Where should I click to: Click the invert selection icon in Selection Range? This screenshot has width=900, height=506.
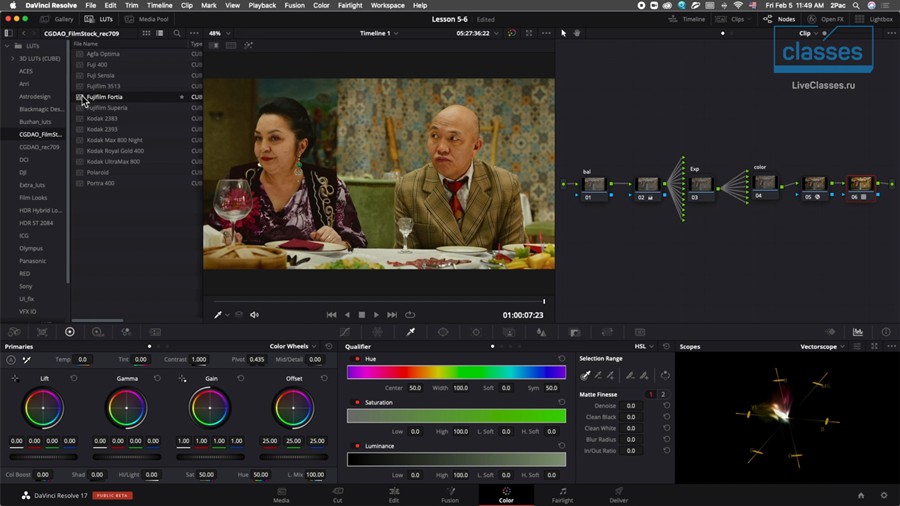click(x=665, y=376)
